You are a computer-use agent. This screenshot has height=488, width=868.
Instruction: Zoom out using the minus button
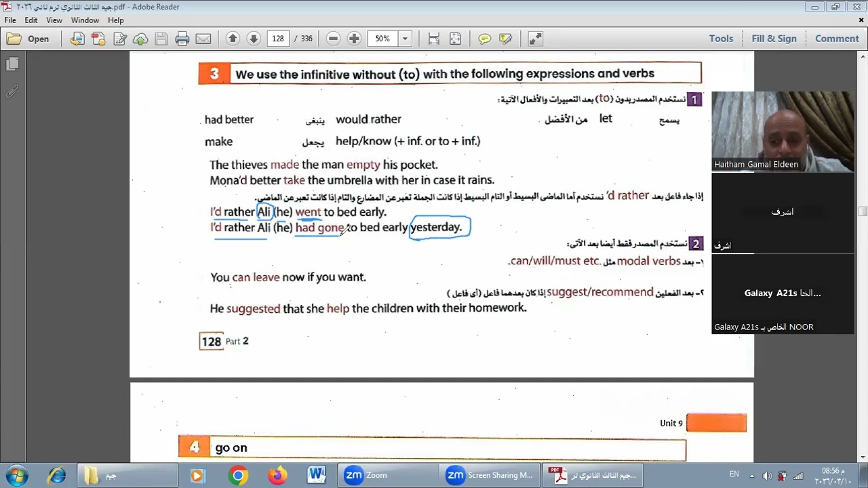click(333, 39)
